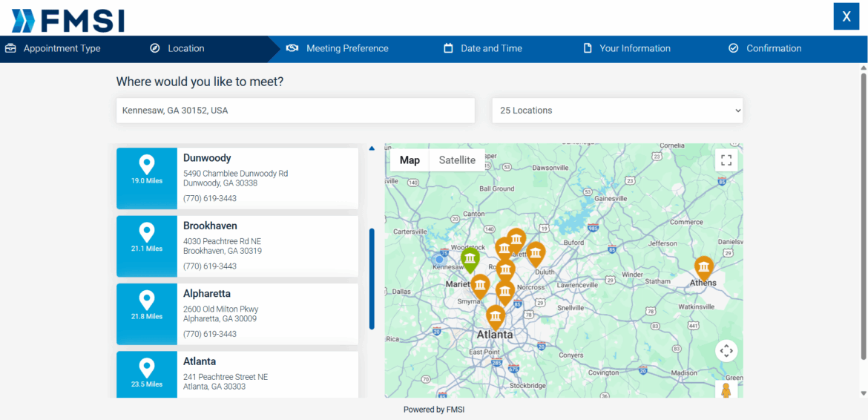Close the scheduler with X button
Image resolution: width=868 pixels, height=420 pixels.
click(846, 16)
